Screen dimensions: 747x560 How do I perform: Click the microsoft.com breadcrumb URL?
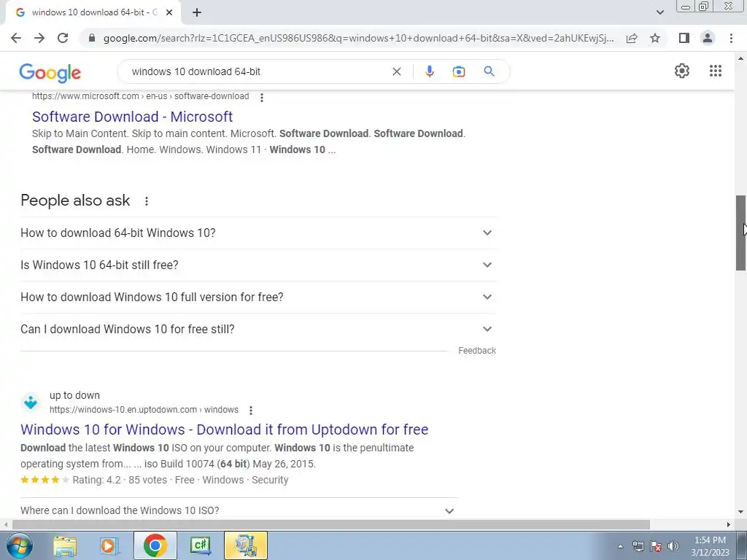141,96
